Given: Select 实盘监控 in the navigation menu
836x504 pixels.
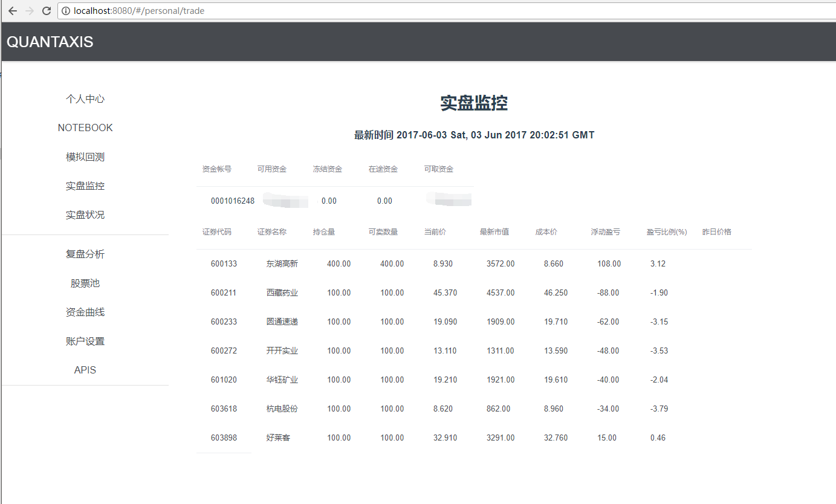Looking at the screenshot, I should pyautogui.click(x=85, y=186).
